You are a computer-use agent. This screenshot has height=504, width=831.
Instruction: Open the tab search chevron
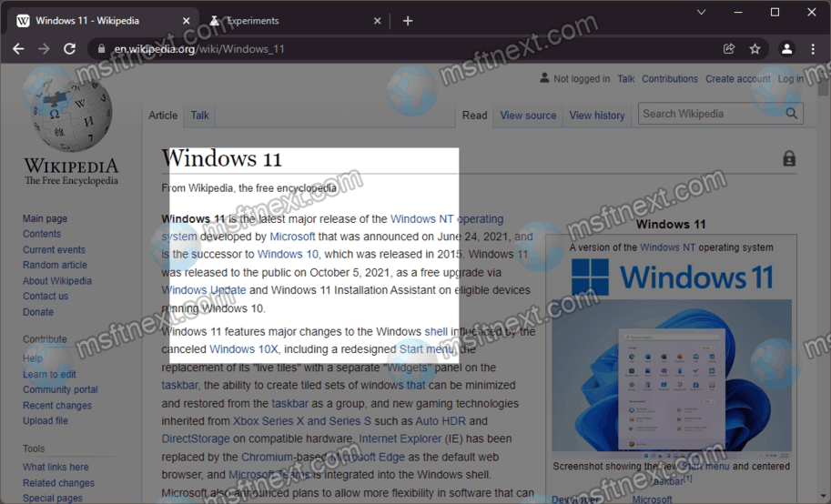pyautogui.click(x=701, y=12)
